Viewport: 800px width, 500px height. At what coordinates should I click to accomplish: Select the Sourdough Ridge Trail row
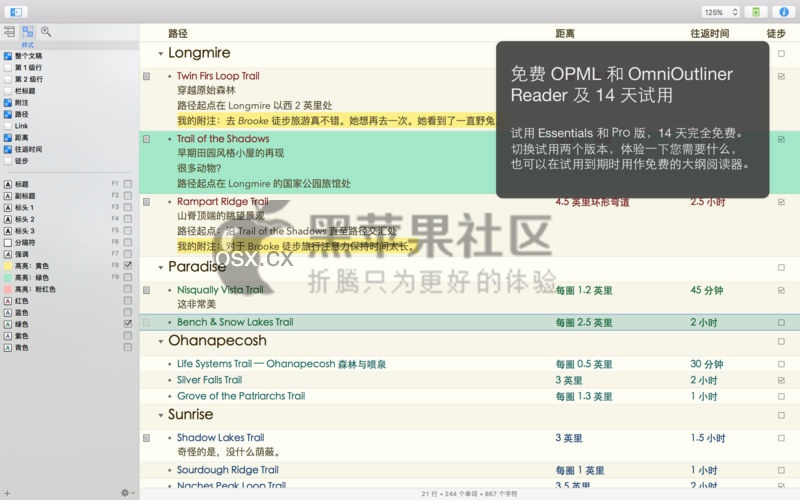point(470,470)
